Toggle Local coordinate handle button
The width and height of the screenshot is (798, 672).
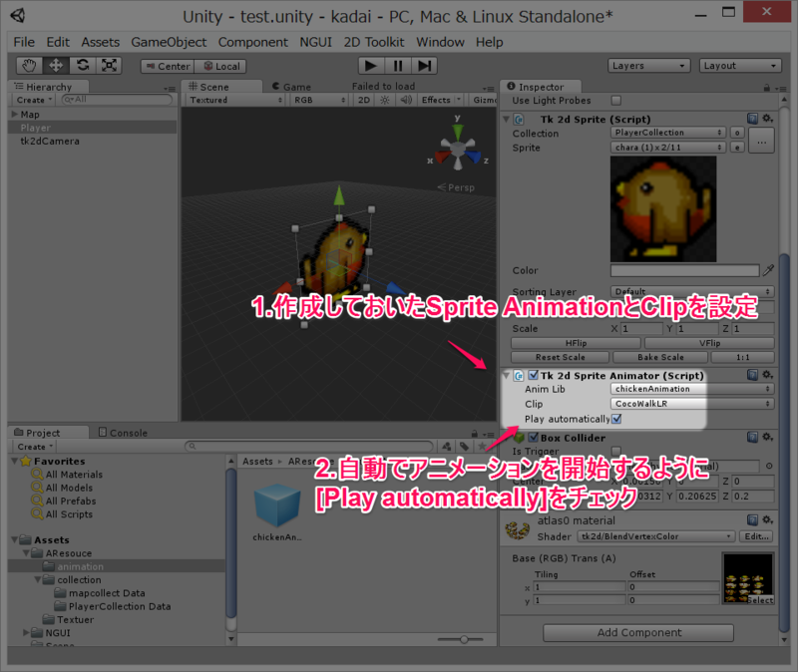(x=220, y=66)
